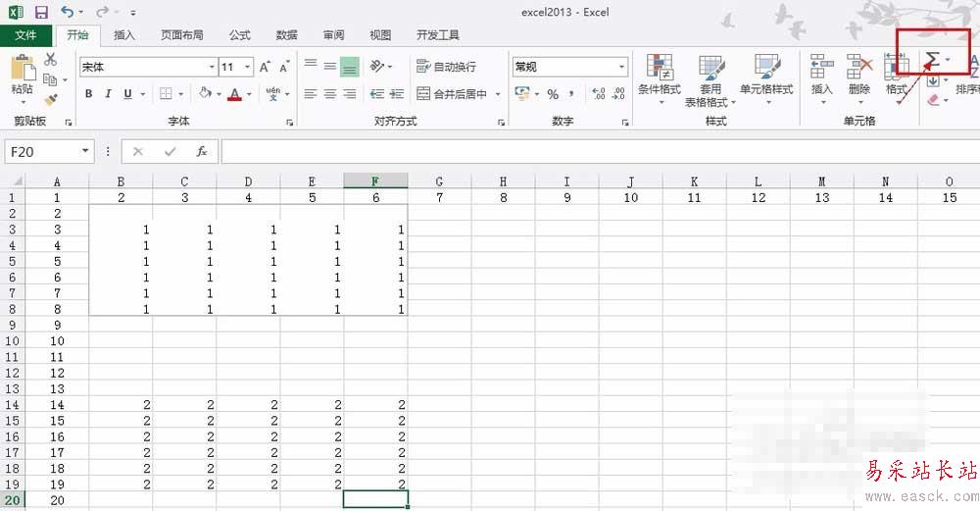Toggle align text right
The height and width of the screenshot is (511, 980).
click(x=350, y=94)
